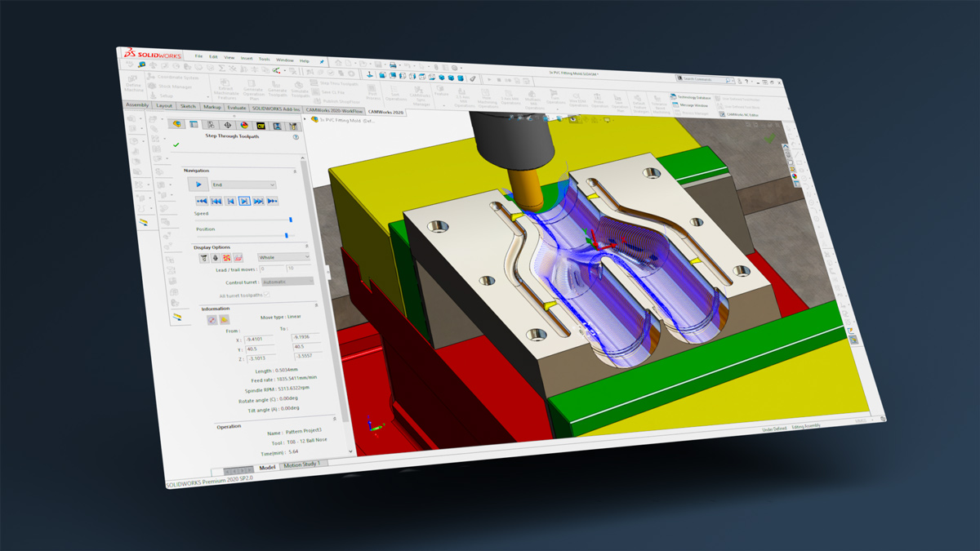Click the single step forward button
The height and width of the screenshot is (551, 980).
click(x=244, y=201)
